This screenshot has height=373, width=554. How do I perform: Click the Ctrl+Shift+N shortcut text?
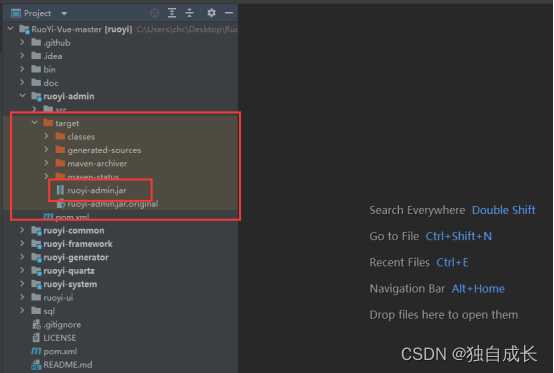coord(459,236)
